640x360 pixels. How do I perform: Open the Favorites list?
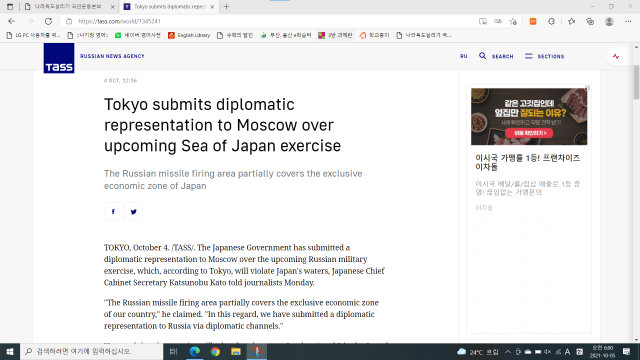point(571,21)
